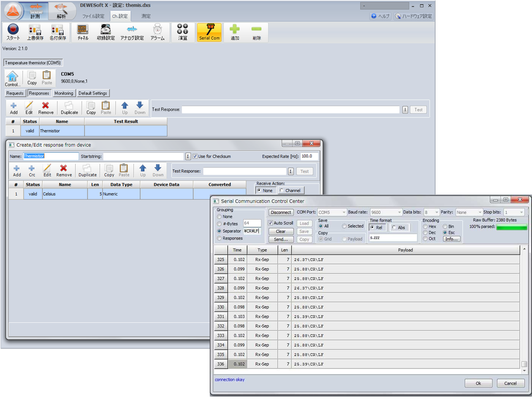The height and width of the screenshot is (418, 532).
Task: Click the Expected Rate input field
Action: 309,156
